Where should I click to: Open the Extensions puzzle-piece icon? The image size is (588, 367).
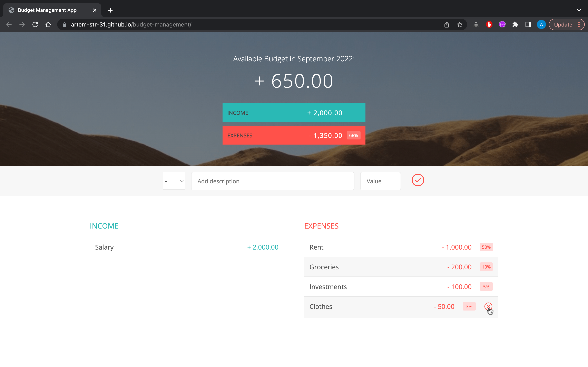pos(515,24)
